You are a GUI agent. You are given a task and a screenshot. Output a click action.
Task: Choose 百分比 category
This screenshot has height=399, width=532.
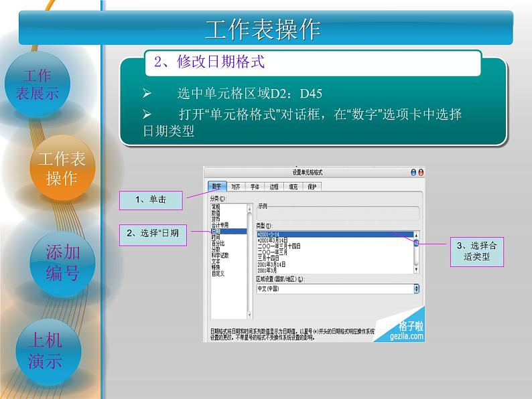click(x=218, y=244)
